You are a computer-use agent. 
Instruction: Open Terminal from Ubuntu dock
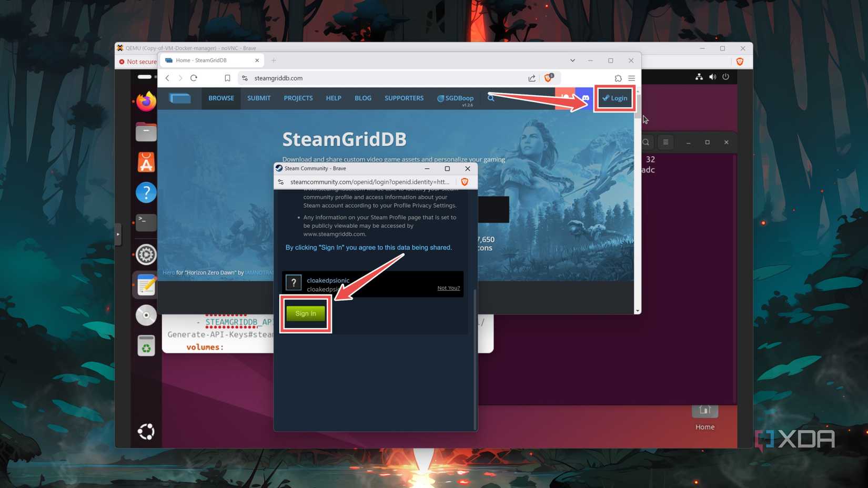coord(146,223)
